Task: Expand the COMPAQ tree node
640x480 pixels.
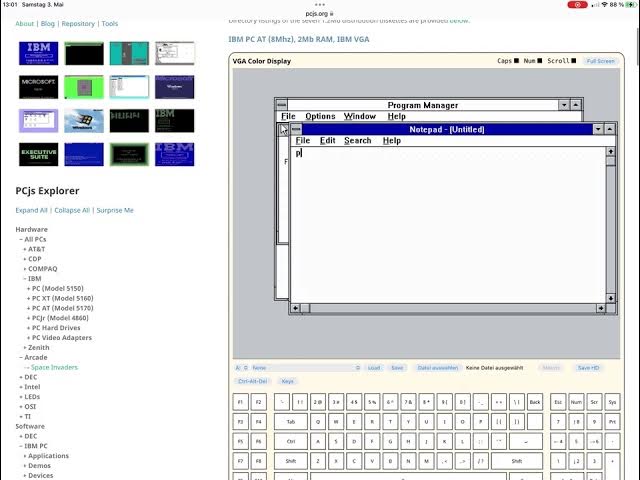Action: coord(40,269)
